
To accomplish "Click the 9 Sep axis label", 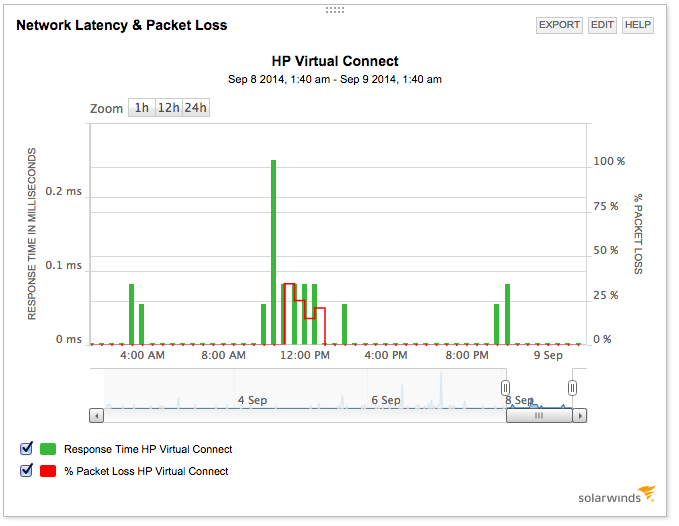I will coord(548,355).
